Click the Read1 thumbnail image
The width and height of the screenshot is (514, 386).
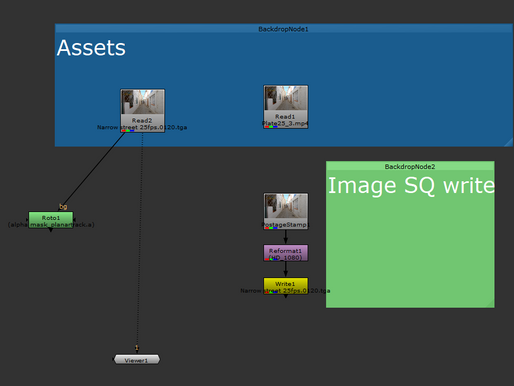[286, 98]
